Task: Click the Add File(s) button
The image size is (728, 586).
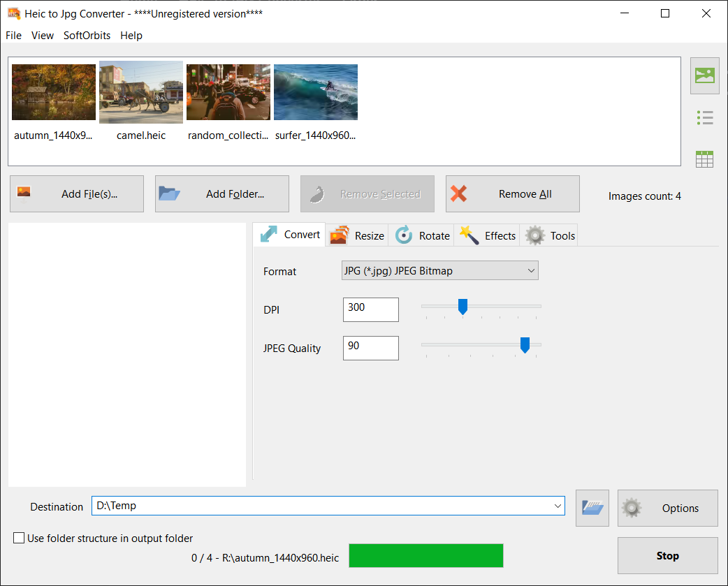Action: 77,194
